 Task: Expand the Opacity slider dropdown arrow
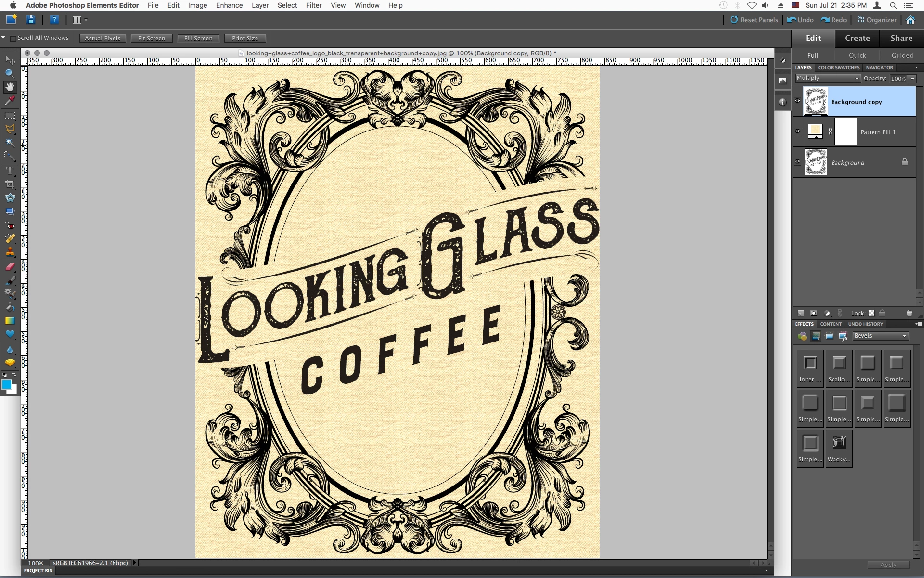click(x=912, y=79)
